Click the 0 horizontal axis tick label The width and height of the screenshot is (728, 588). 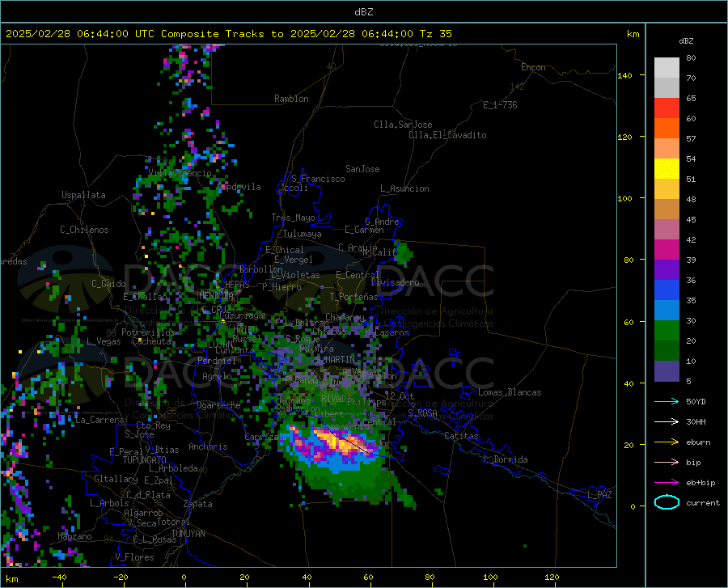point(184,577)
